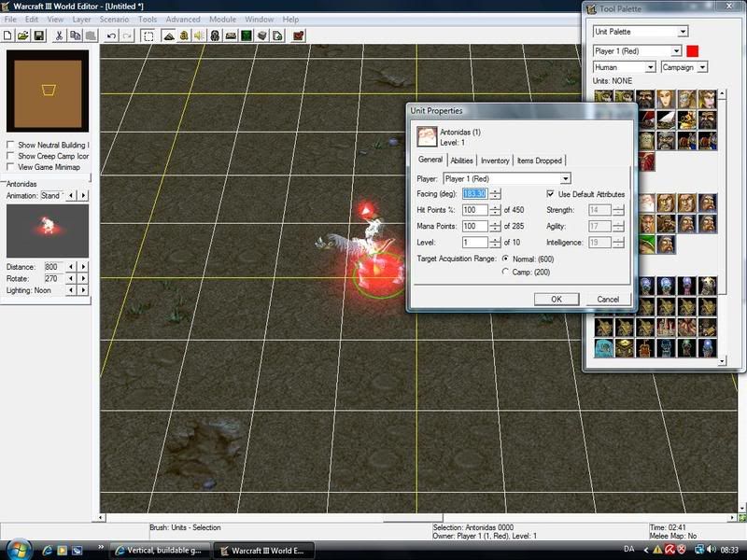Toggle Show Neutral Building checkbox
This screenshot has height=560, width=747.
(x=10, y=145)
